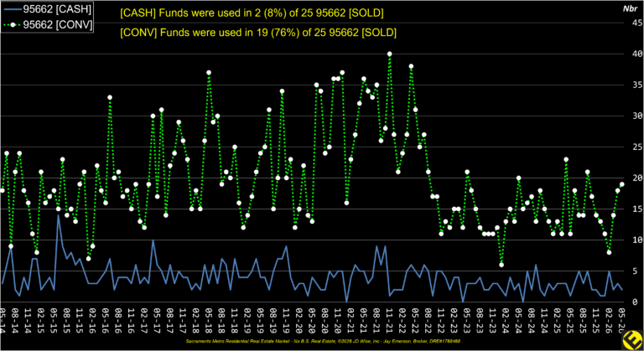Image resolution: width=644 pixels, height=351 pixels.
Task: Click the CONV point at value 33 near 05-16
Action: [110, 97]
